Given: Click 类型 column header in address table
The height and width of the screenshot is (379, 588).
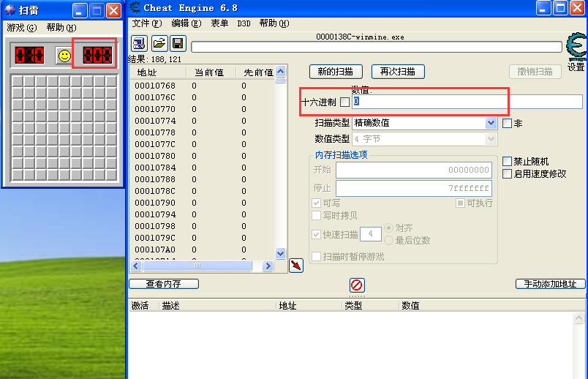Looking at the screenshot, I should click(370, 306).
